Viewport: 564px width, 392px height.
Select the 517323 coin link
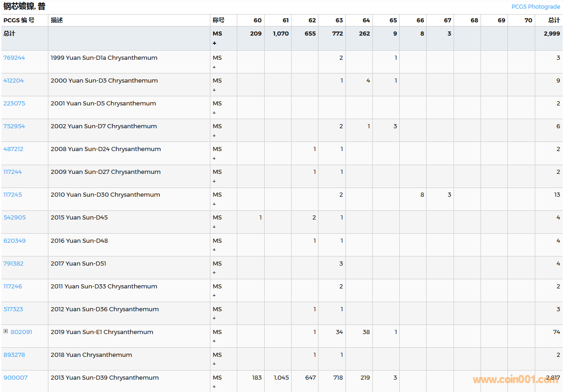(13, 309)
